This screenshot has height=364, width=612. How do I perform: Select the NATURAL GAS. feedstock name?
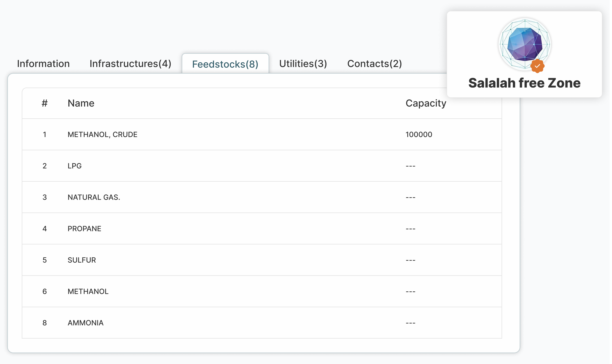click(94, 197)
